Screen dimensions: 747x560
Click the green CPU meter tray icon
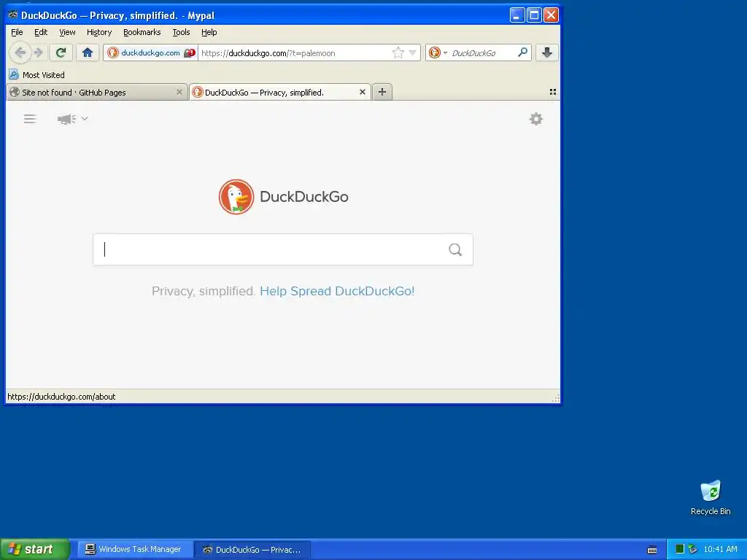(x=680, y=549)
